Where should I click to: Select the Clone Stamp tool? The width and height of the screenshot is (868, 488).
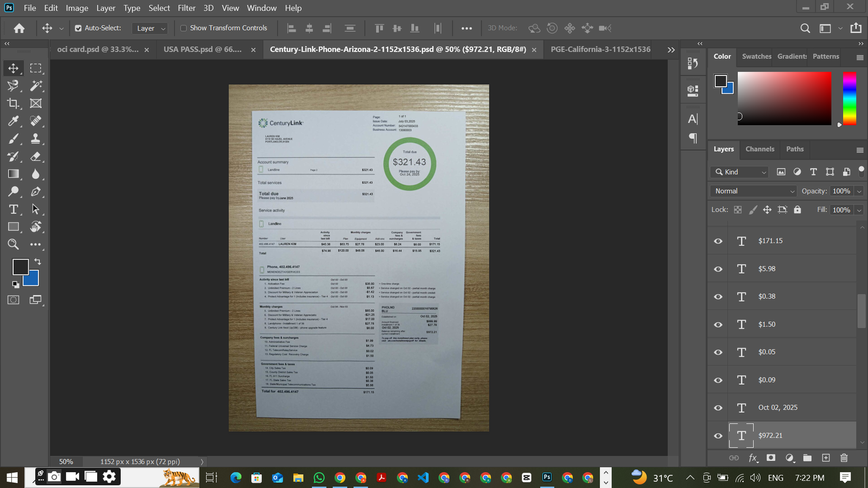(36, 139)
